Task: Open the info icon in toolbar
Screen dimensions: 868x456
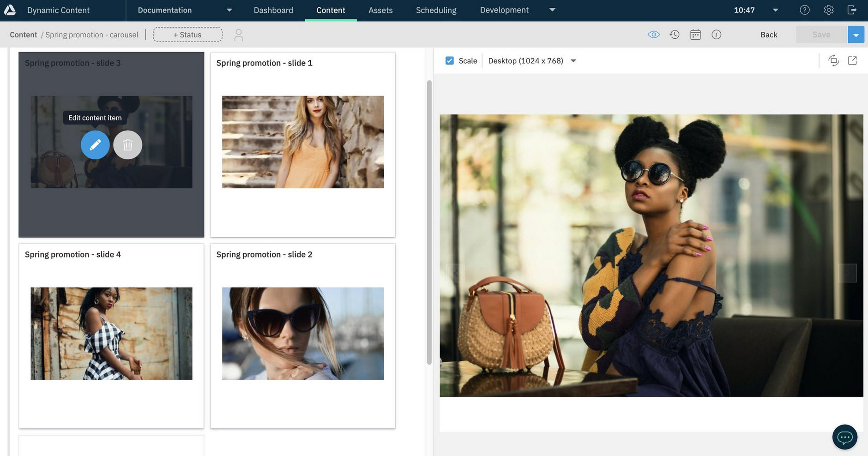Action: click(716, 35)
